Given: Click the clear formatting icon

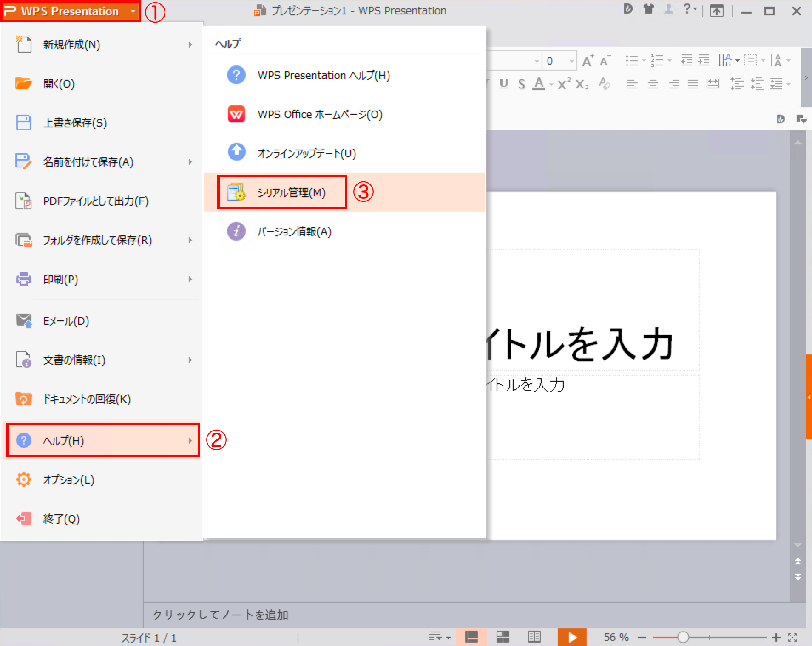Looking at the screenshot, I should pos(605,83).
